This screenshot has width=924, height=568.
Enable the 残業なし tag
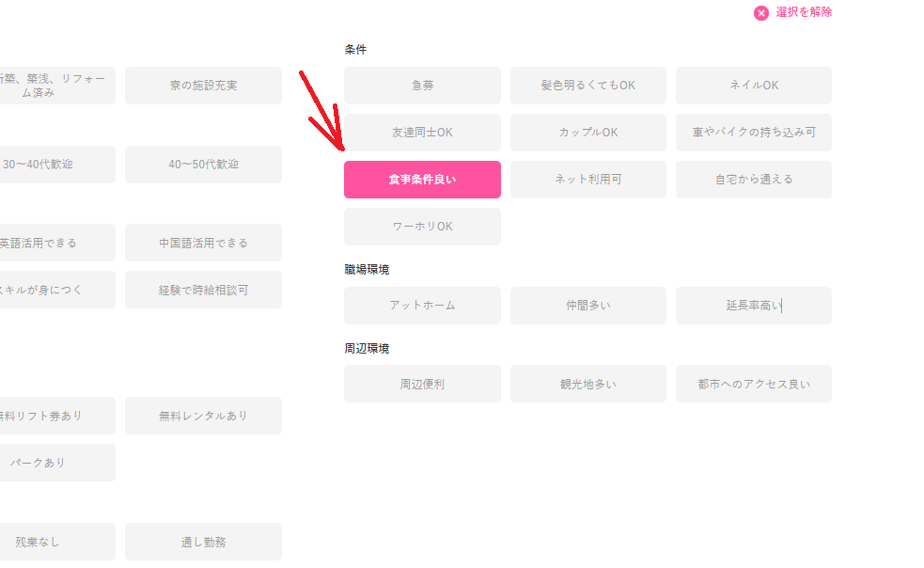pyautogui.click(x=57, y=542)
